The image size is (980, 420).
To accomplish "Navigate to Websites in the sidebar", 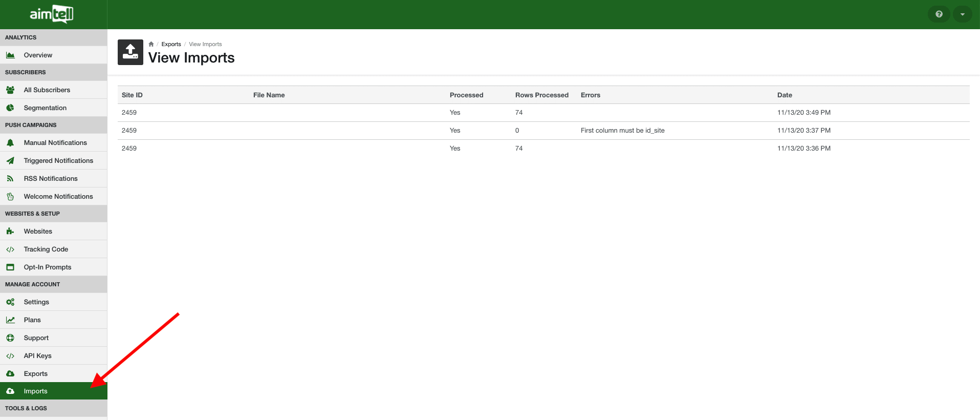I will pyautogui.click(x=38, y=232).
